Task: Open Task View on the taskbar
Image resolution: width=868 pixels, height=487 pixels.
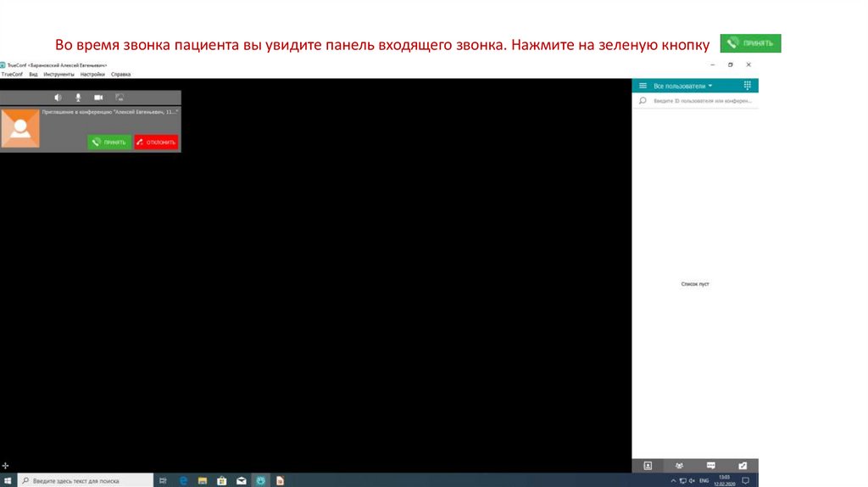Action: click(x=163, y=480)
